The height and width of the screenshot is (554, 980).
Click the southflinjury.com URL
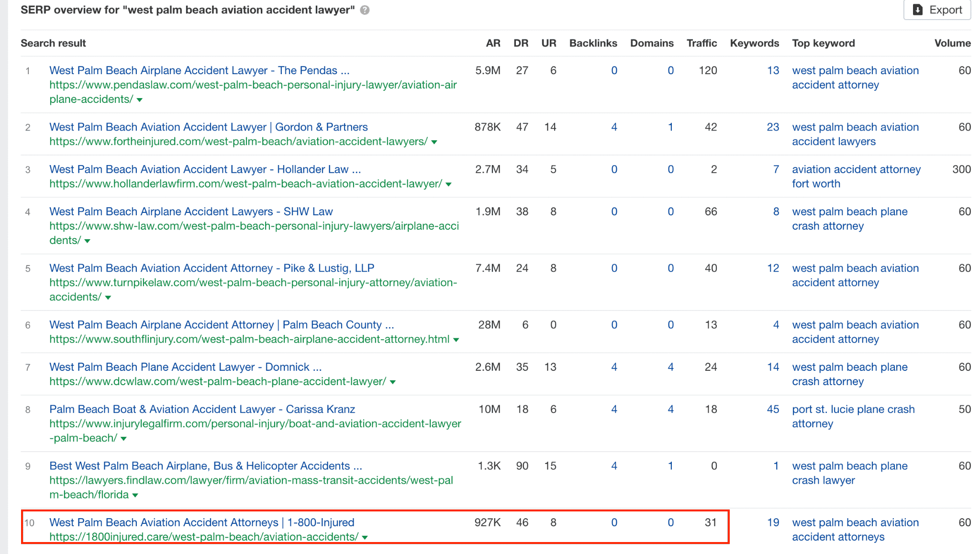coord(249,339)
